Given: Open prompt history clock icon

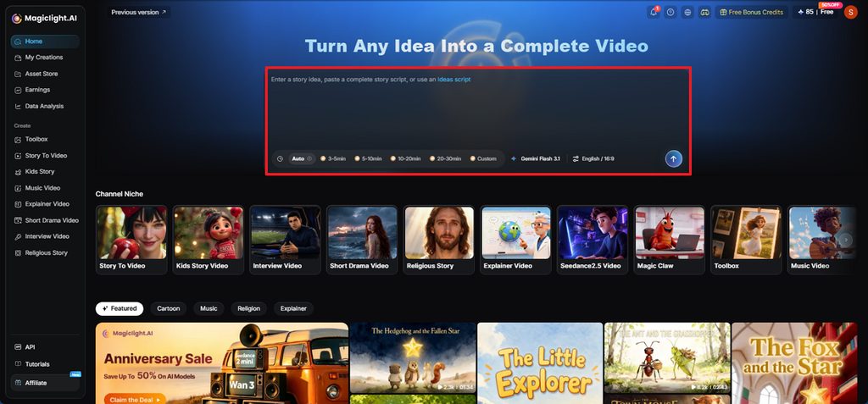Looking at the screenshot, I should pos(280,159).
